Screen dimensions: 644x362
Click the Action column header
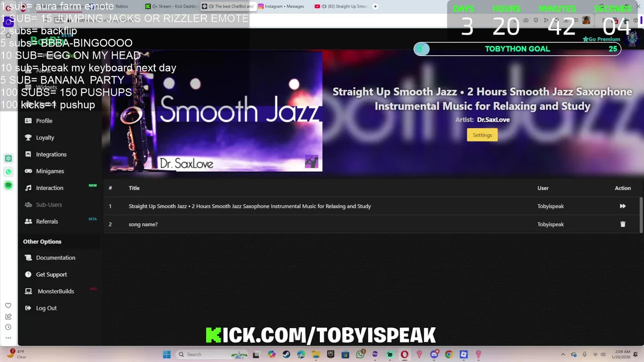[x=622, y=188]
